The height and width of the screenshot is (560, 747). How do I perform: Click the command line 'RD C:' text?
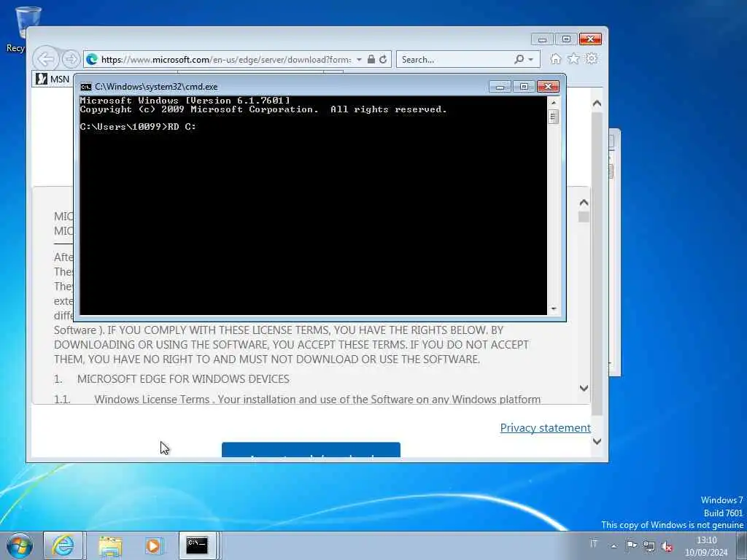(x=182, y=127)
